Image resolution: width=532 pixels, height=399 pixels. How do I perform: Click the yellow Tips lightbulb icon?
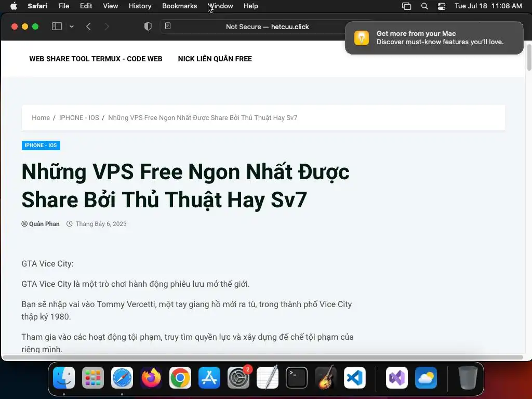tap(362, 37)
